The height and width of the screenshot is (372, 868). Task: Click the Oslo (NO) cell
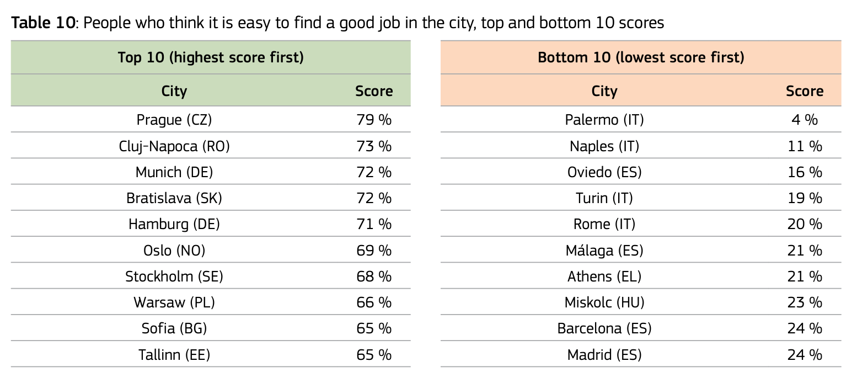tap(174, 251)
